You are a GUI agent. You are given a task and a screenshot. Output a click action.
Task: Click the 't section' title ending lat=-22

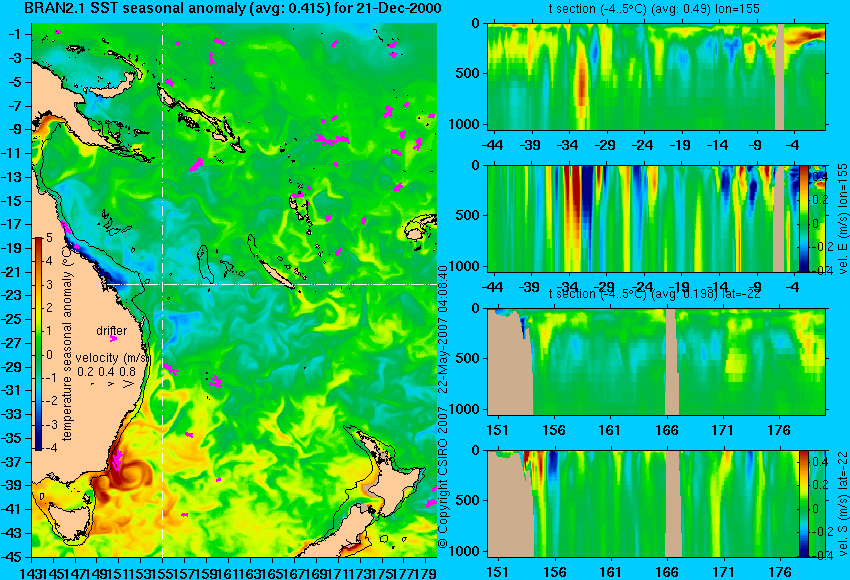tap(654, 294)
